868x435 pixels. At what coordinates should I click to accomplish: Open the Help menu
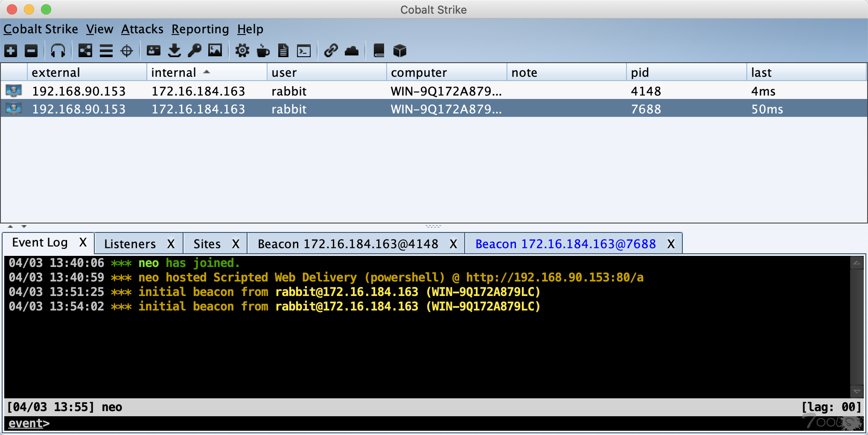(x=250, y=29)
